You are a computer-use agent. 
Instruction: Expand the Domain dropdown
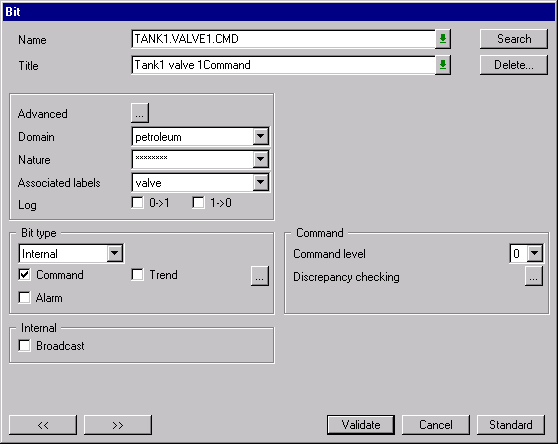click(x=260, y=136)
